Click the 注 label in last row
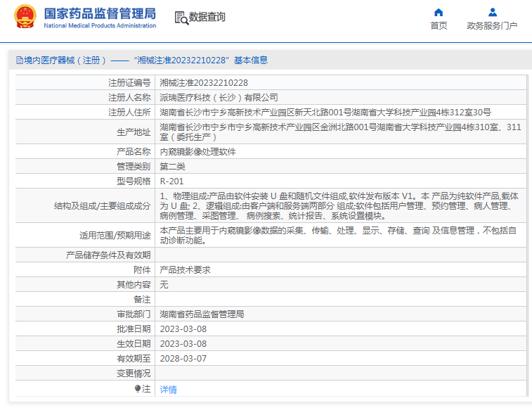Screen dimensions: 532x408 [x=146, y=388]
